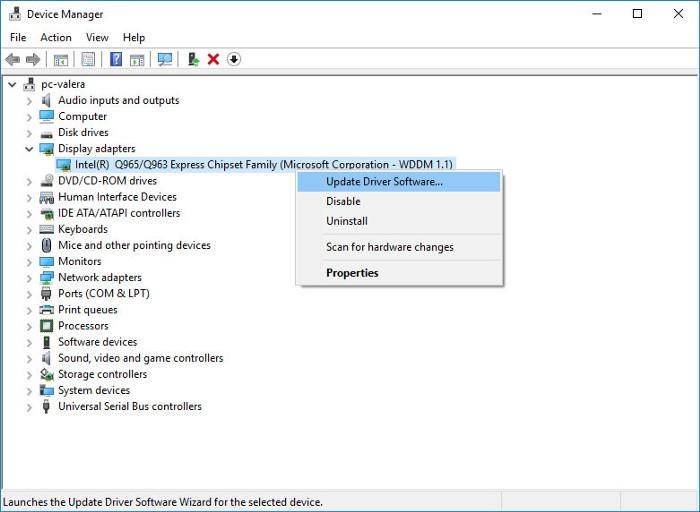Screen dimensions: 700x512
Task: Select Sound, video and game controllers label
Action: pyautogui.click(x=141, y=358)
